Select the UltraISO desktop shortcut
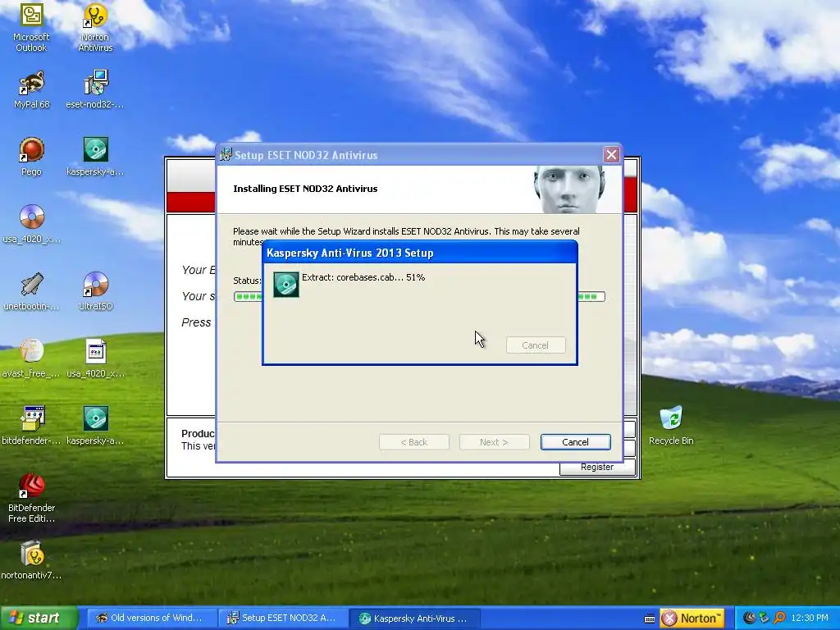This screenshot has width=840, height=630. pyautogui.click(x=95, y=291)
